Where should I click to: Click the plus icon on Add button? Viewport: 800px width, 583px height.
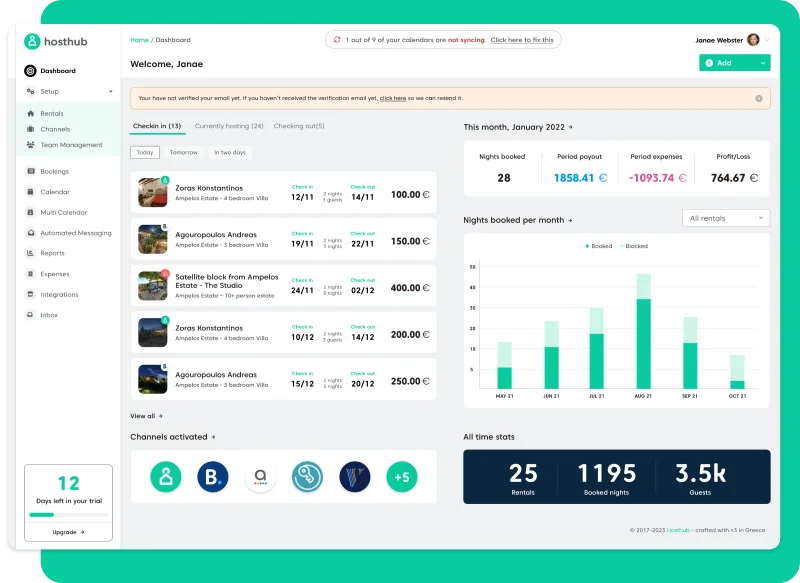point(709,63)
